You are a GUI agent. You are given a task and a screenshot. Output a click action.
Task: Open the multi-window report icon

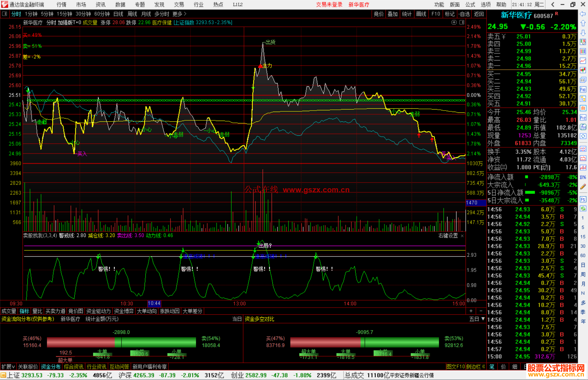[583, 80]
